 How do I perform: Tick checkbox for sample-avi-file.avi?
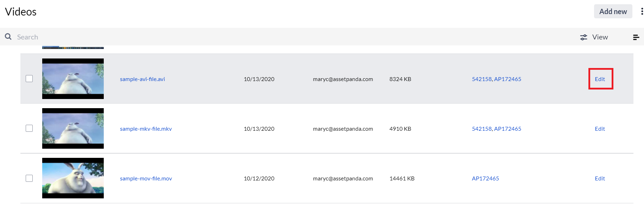click(x=29, y=79)
